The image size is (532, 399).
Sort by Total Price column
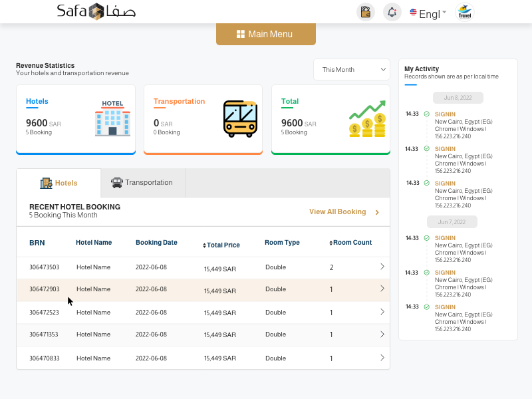pyautogui.click(x=221, y=245)
